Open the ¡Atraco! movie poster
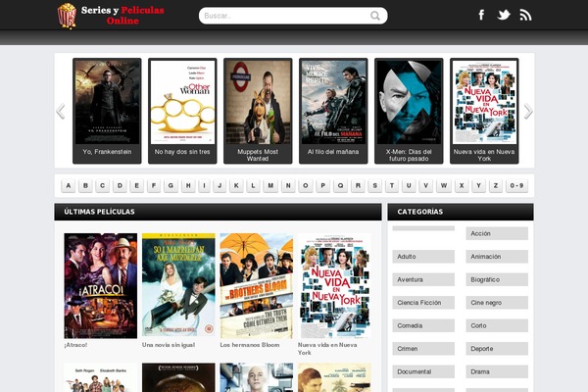 click(x=101, y=286)
